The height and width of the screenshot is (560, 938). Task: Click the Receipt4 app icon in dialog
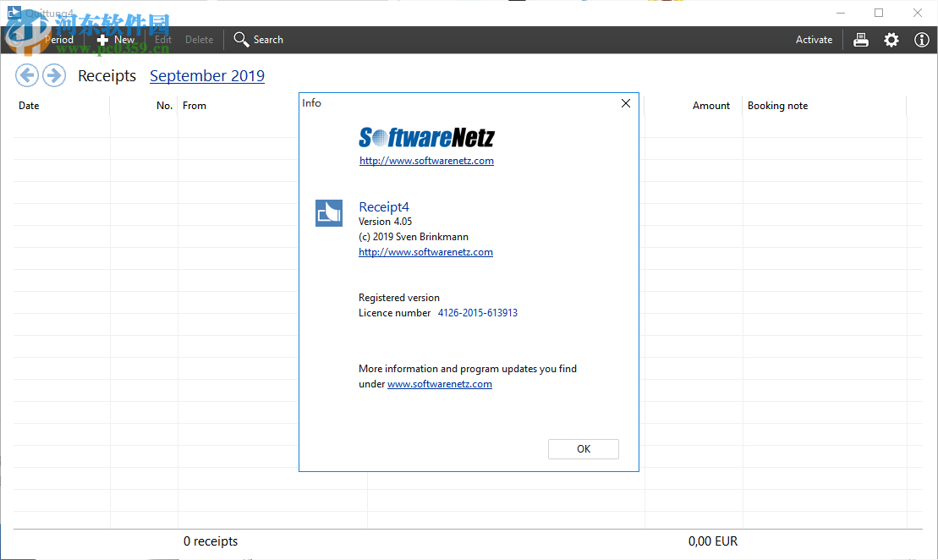(329, 213)
